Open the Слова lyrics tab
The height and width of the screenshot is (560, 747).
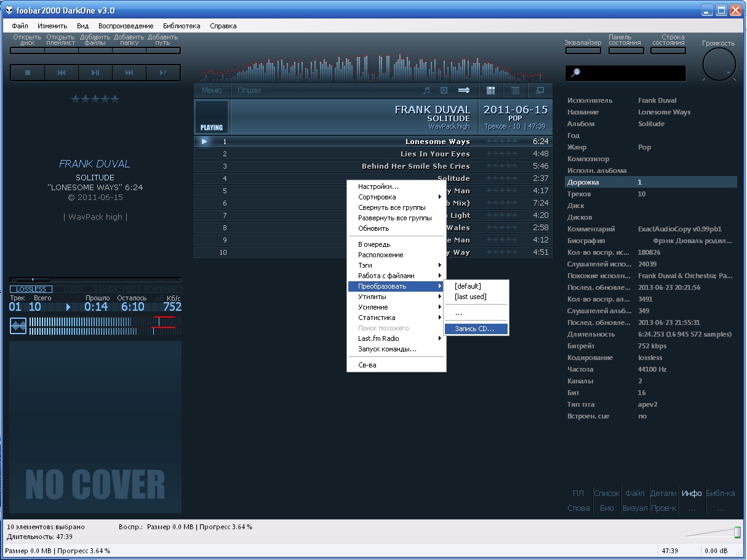pyautogui.click(x=578, y=508)
